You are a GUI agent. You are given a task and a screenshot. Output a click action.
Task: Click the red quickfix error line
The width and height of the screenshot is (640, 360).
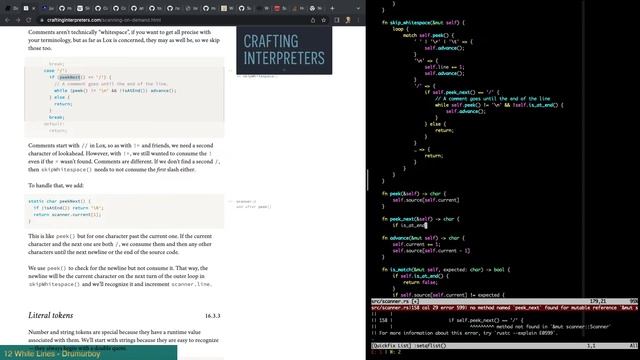point(504,308)
